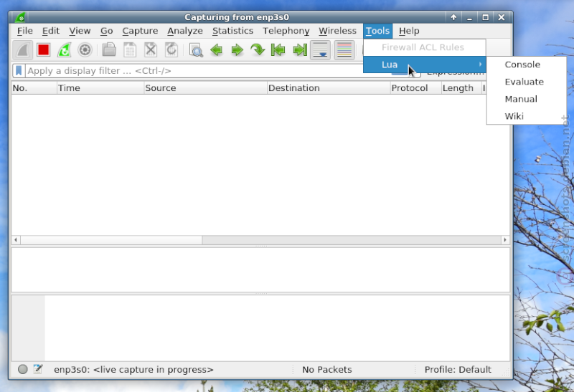The height and width of the screenshot is (392, 574).
Task: Click the enp3s0 live capture status text
Action: tap(133, 369)
